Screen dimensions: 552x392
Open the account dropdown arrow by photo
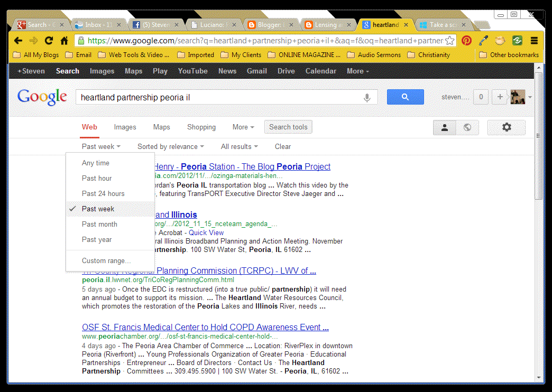click(x=530, y=97)
